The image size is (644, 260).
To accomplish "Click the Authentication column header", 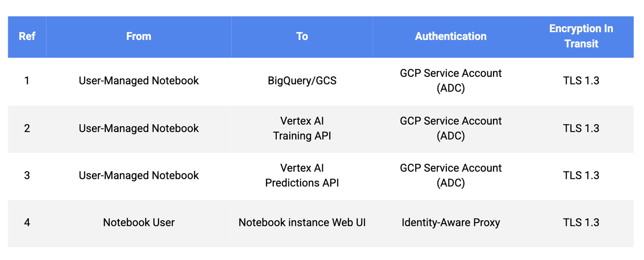I will click(x=451, y=37).
